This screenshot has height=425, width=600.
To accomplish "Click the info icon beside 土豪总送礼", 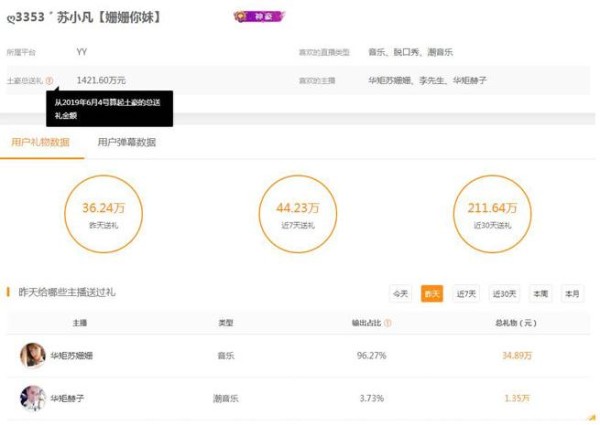I will point(49,81).
